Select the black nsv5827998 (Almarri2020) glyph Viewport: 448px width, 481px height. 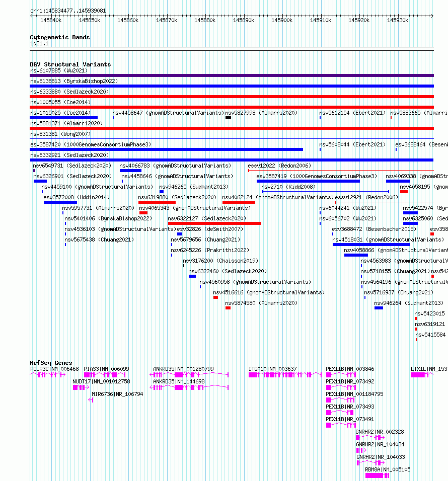tap(229, 118)
